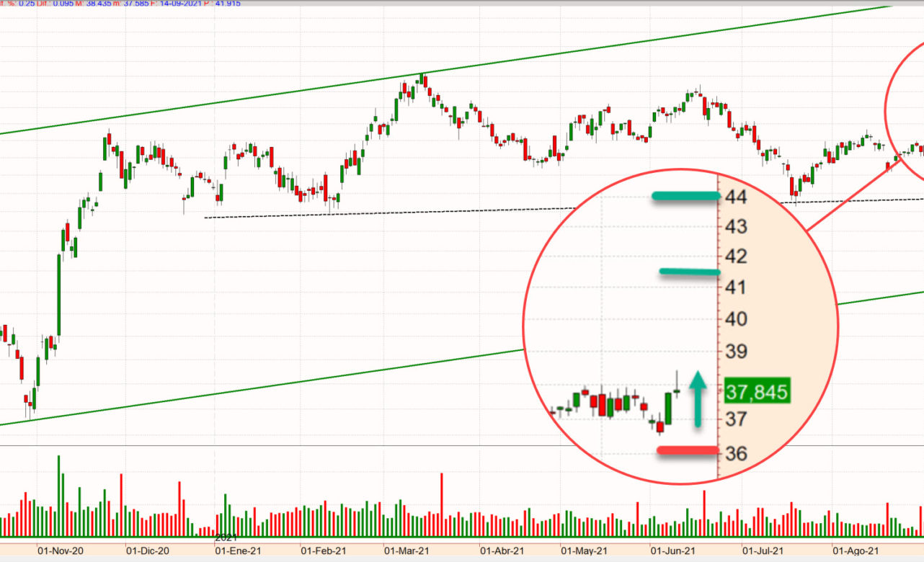Click the 01-Ago-21 date label
The height and width of the screenshot is (562, 924).
tap(855, 550)
